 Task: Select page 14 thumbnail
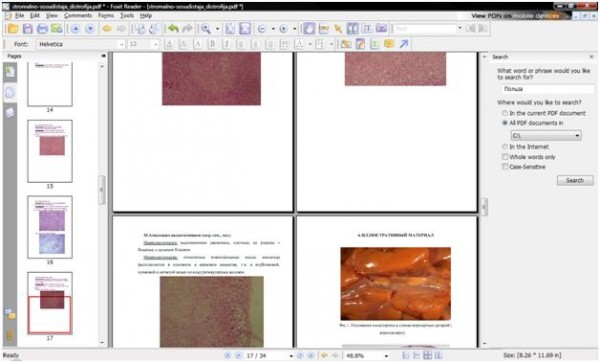click(x=50, y=85)
